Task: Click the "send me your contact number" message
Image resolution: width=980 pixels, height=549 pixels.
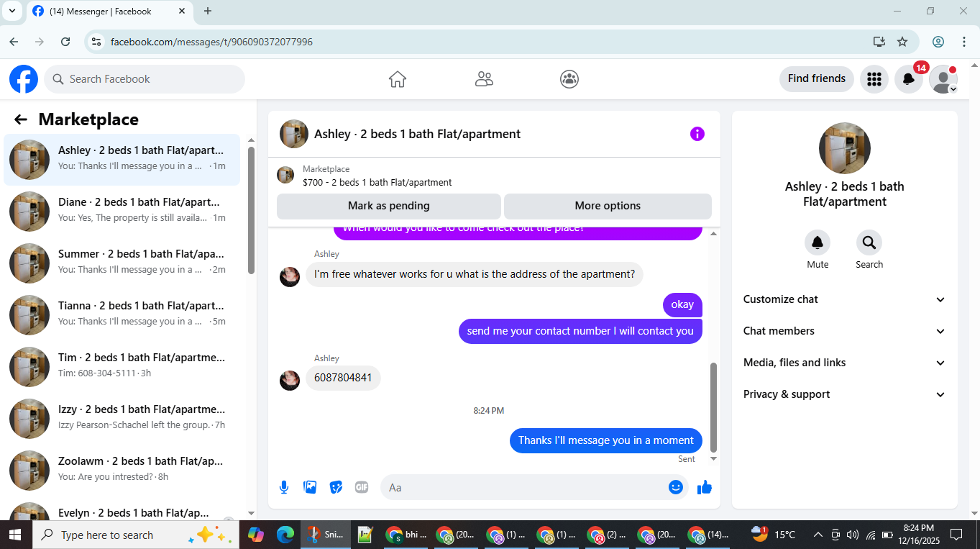Action: (x=580, y=331)
